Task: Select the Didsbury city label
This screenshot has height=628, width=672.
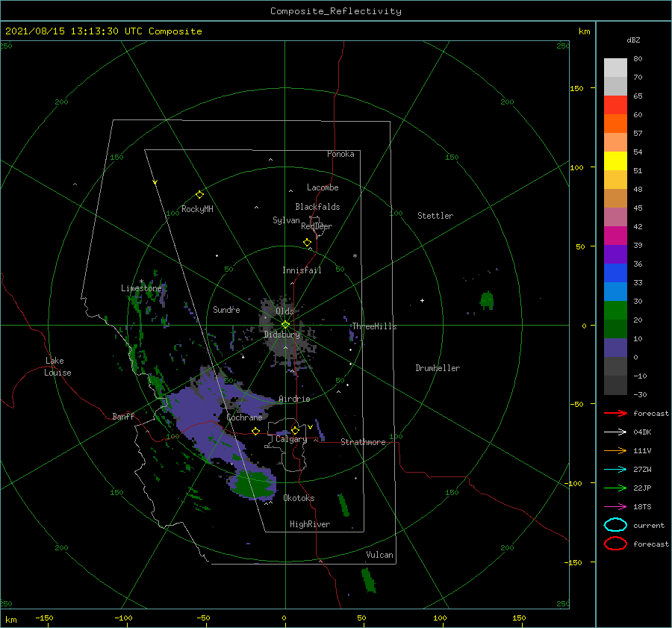Action: click(281, 335)
